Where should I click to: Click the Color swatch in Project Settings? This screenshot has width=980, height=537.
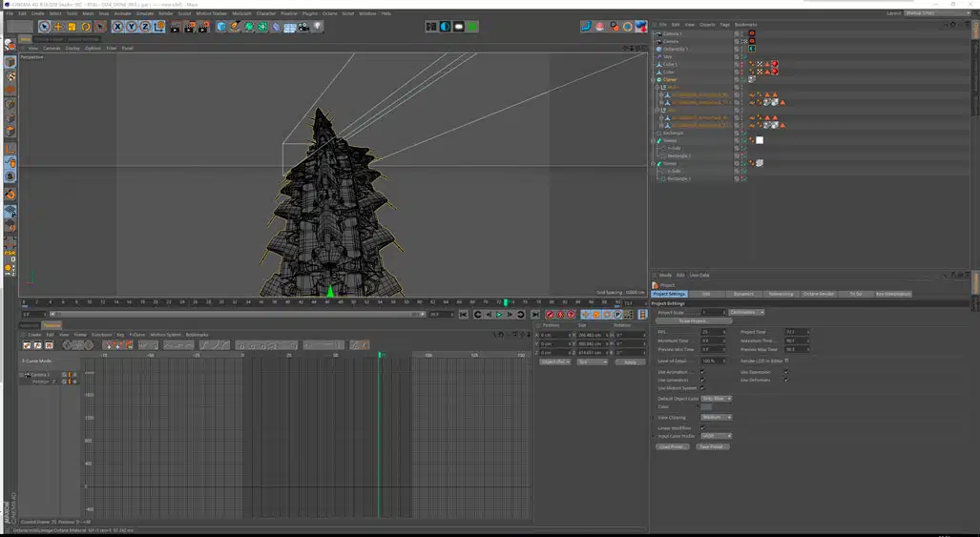706,406
